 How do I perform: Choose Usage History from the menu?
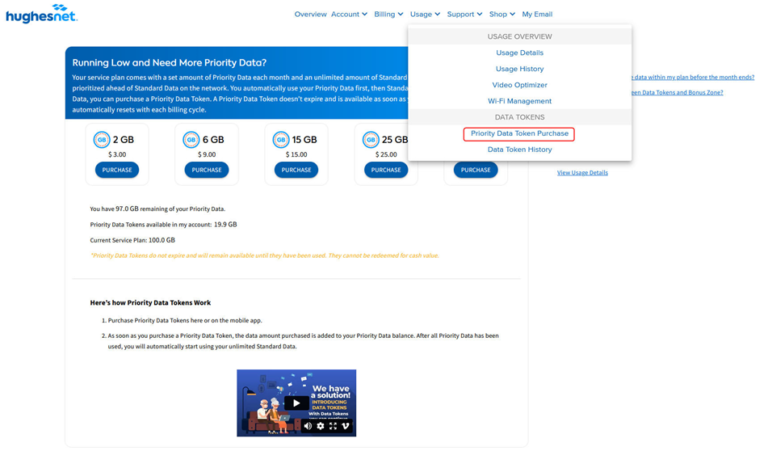(519, 68)
